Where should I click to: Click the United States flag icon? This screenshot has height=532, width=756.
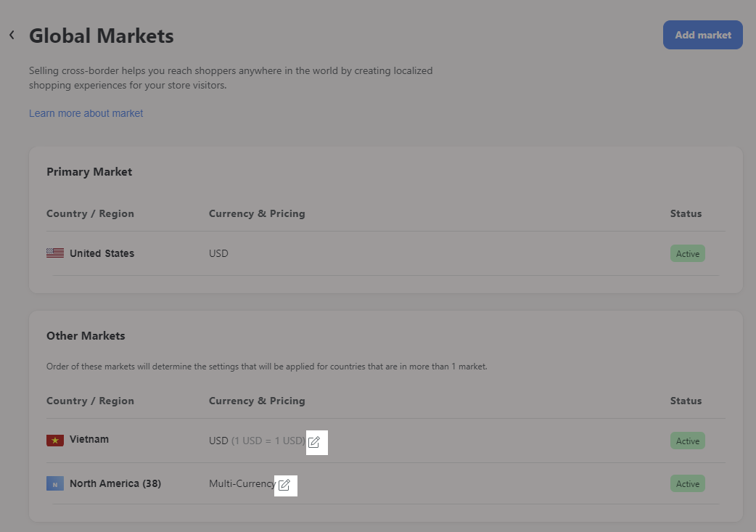(55, 253)
